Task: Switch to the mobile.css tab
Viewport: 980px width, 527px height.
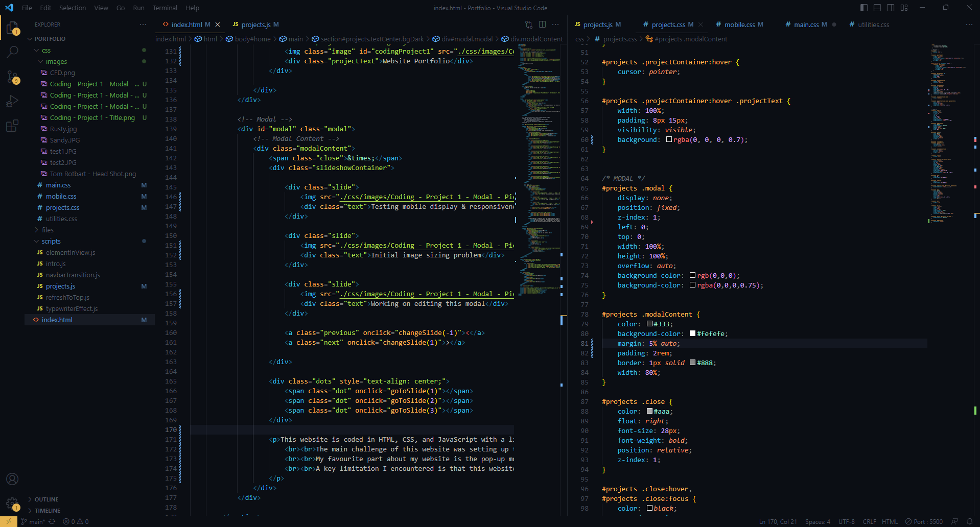Action: tap(739, 25)
